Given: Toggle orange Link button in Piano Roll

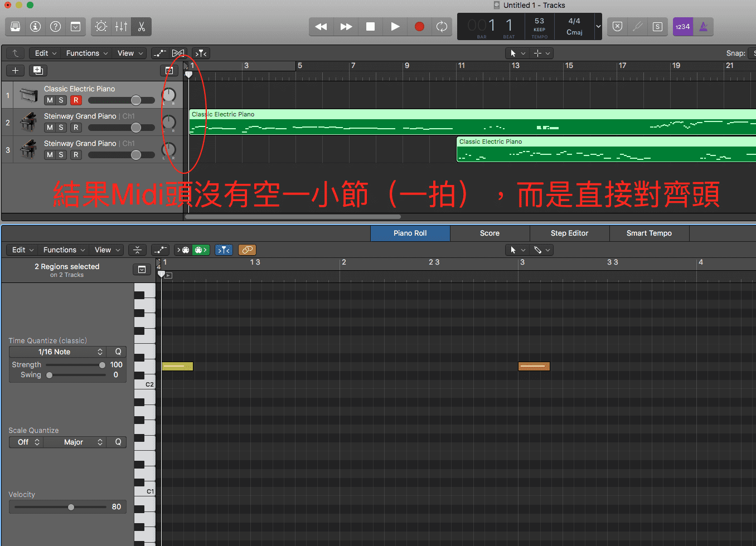Looking at the screenshot, I should point(247,250).
